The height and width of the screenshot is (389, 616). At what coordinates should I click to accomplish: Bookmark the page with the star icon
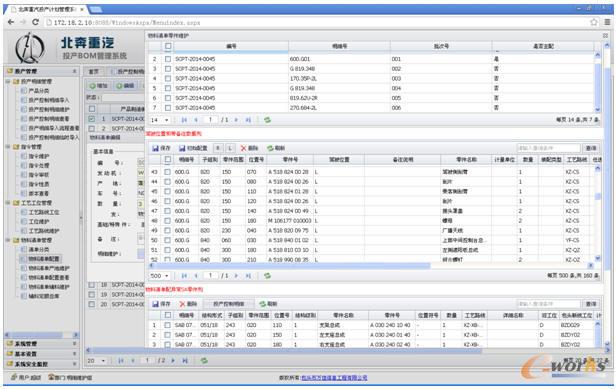pyautogui.click(x=594, y=22)
